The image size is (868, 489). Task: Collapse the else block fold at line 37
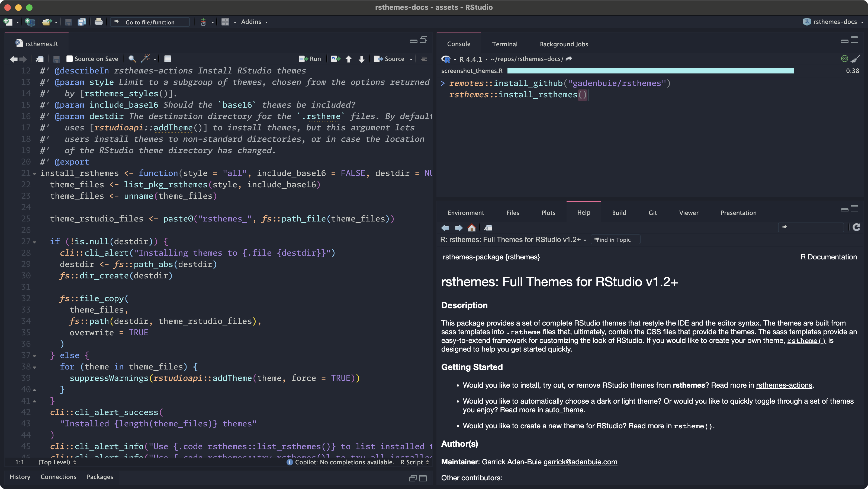[34, 356]
